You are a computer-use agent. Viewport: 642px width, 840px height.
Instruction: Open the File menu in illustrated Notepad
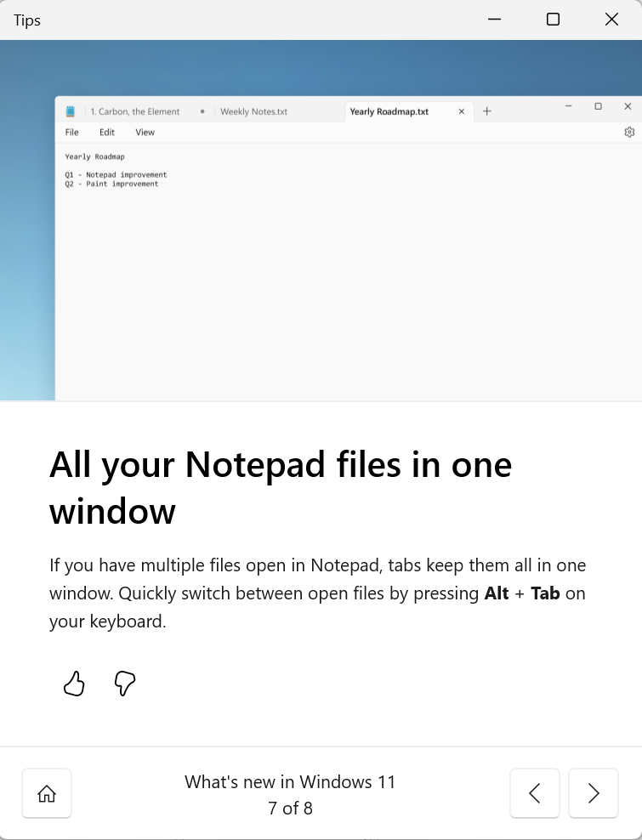pos(71,133)
